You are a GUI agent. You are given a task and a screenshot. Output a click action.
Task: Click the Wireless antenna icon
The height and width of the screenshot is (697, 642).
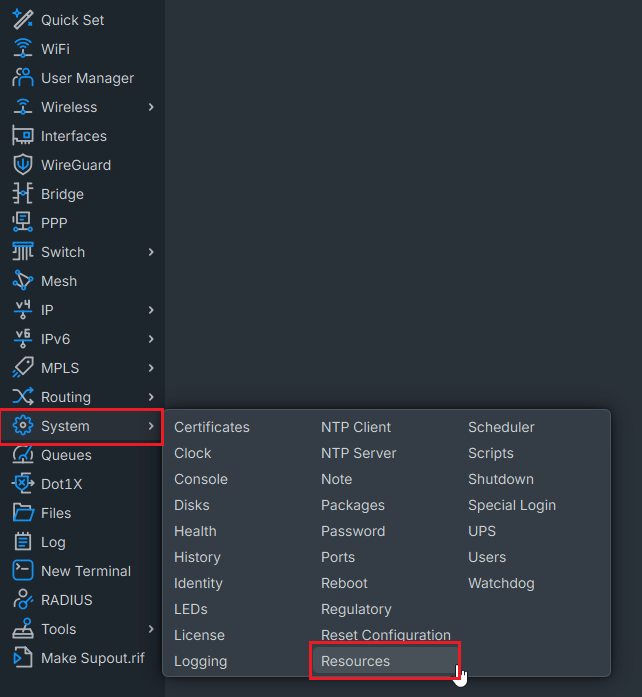point(23,107)
